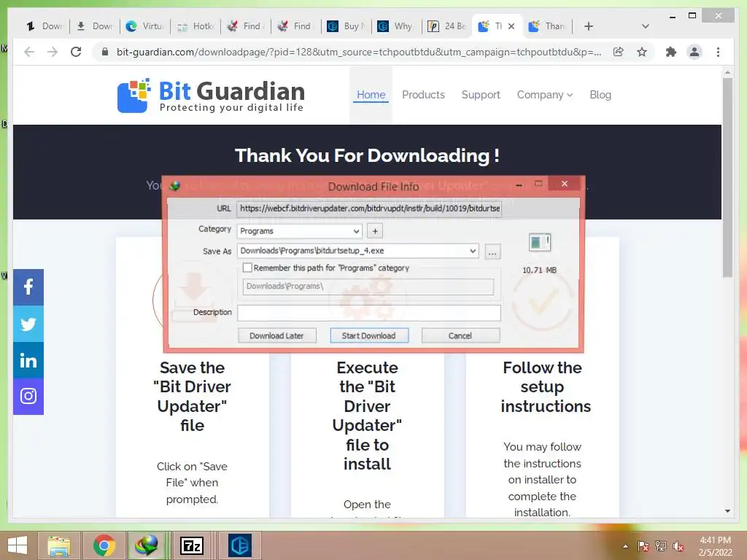This screenshot has height=560, width=747.
Task: Enable Remember this path for Programs category
Action: (x=247, y=268)
